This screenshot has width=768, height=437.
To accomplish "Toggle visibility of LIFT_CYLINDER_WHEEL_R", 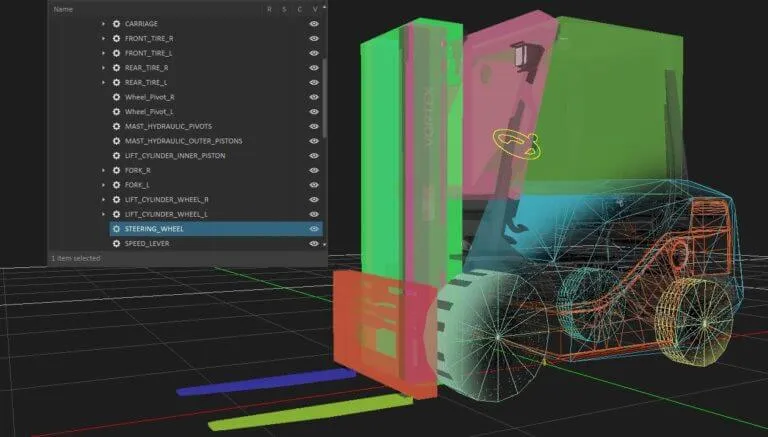I will pyautogui.click(x=314, y=200).
